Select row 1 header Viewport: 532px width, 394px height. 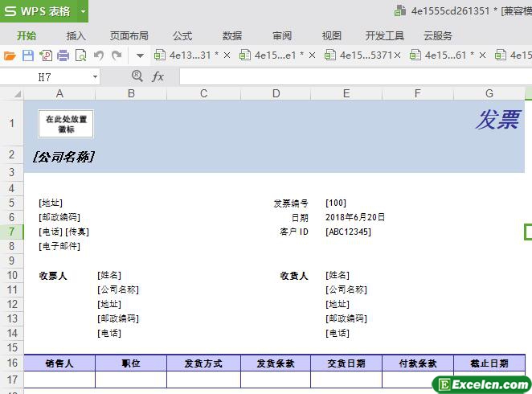click(11, 123)
